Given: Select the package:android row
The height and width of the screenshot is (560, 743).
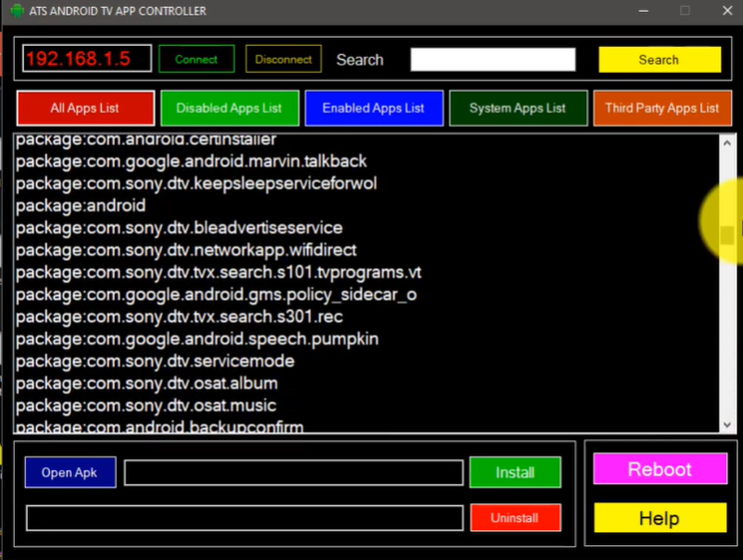Looking at the screenshot, I should [x=81, y=206].
